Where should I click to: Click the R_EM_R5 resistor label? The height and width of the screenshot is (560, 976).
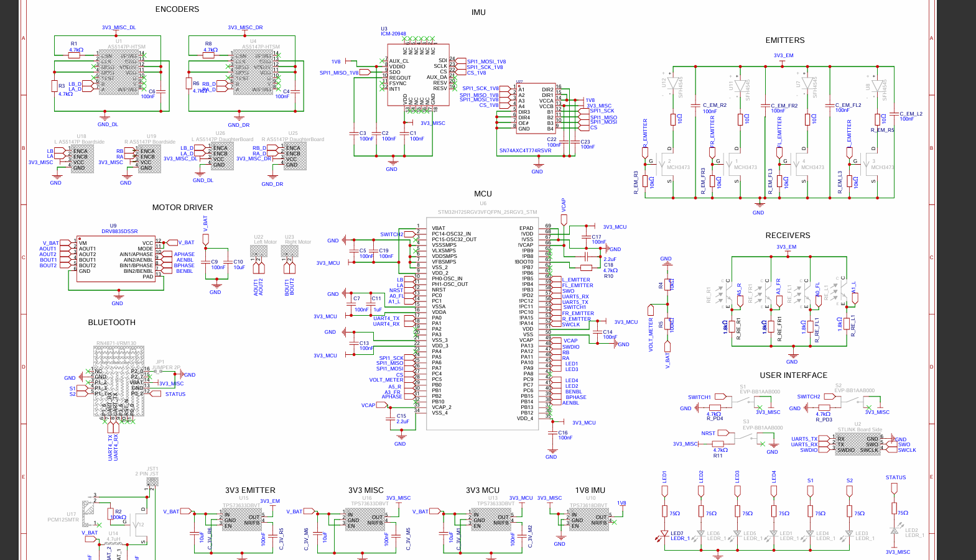[x=882, y=130]
